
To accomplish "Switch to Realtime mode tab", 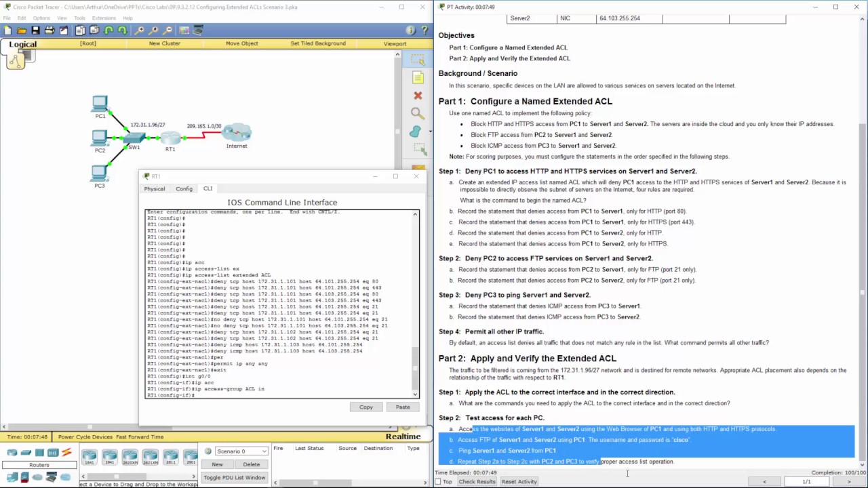I will (x=403, y=436).
